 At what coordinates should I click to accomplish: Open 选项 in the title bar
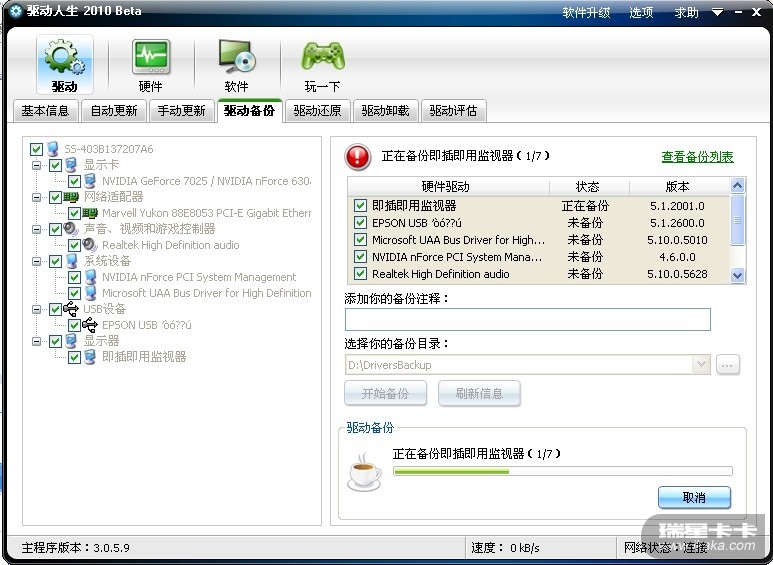click(x=641, y=12)
